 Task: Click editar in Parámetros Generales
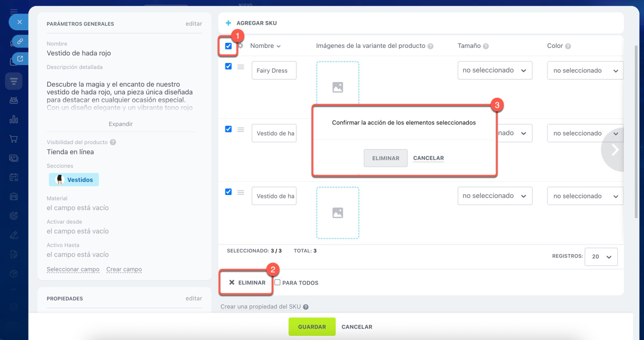pos(194,24)
